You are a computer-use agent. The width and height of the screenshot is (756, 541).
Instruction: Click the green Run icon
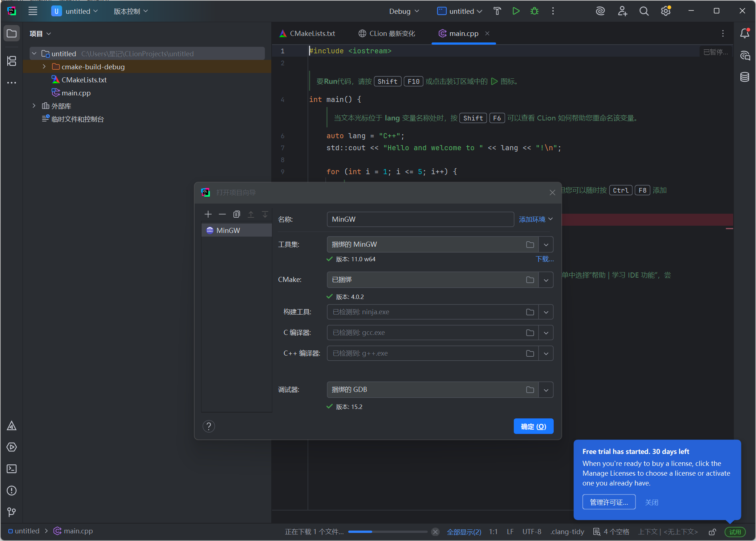[516, 11]
